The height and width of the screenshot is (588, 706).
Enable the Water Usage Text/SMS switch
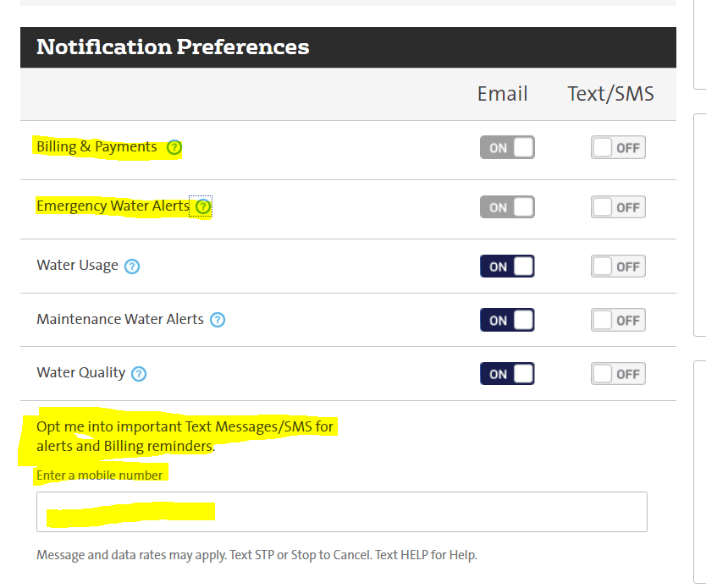(x=617, y=266)
